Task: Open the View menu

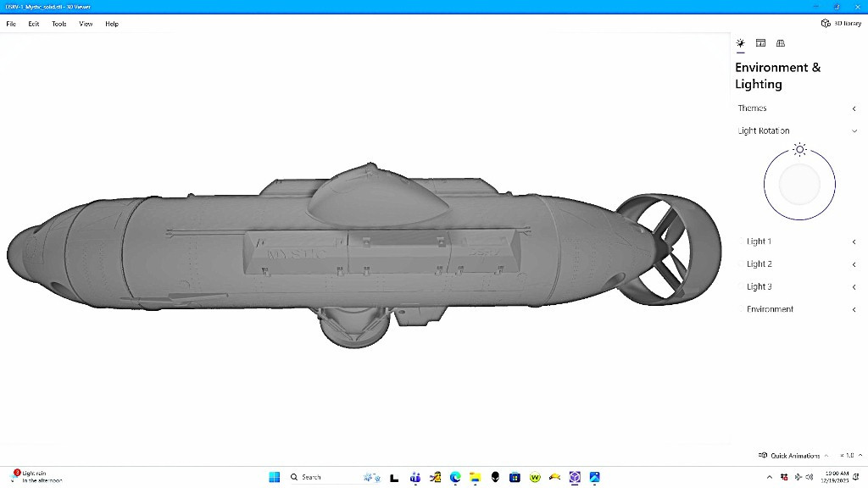Action: (86, 24)
